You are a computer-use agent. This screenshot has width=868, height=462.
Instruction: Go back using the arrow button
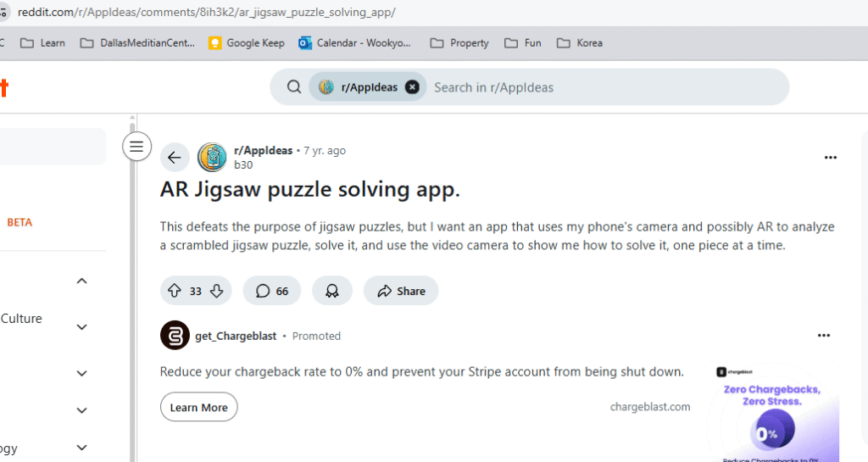coord(175,157)
